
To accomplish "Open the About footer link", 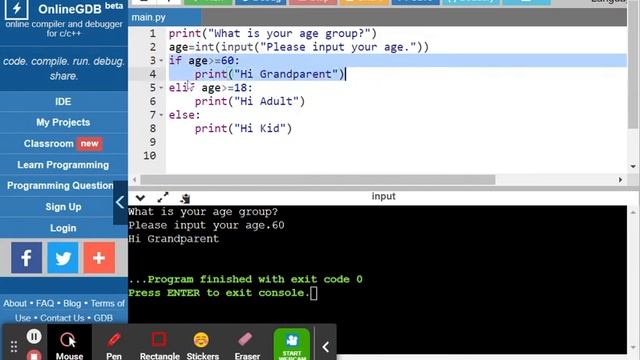I will point(15,304).
